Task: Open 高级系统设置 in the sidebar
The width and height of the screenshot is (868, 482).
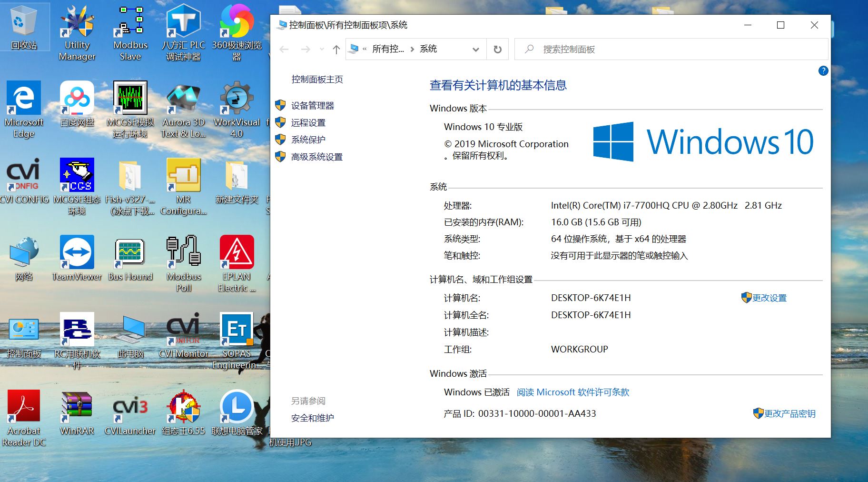Action: click(x=316, y=157)
